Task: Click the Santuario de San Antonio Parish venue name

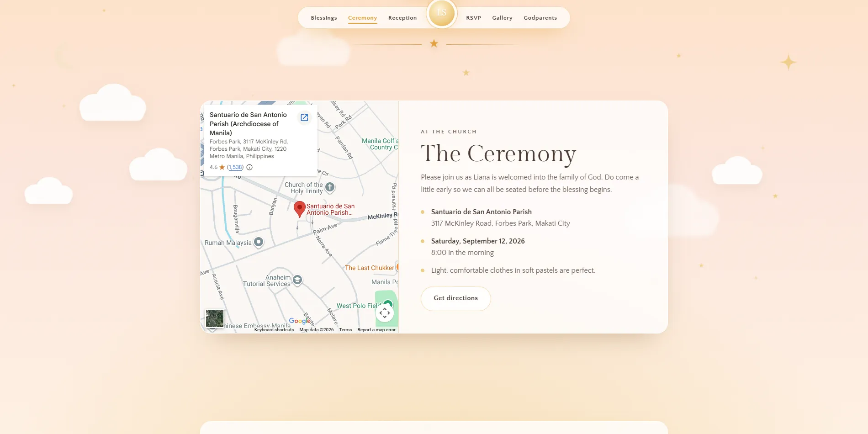Action: [482, 212]
